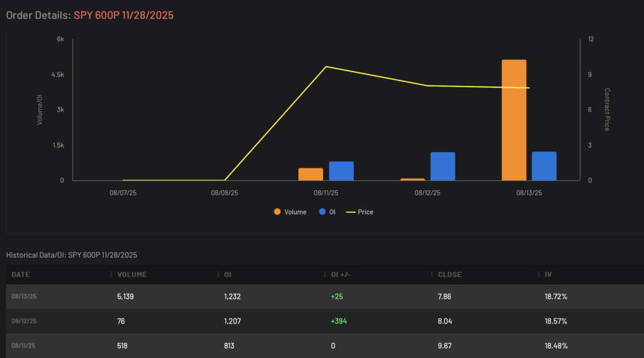Viewport: 644px width, 358px height.
Task: Select the 08/11/25 blue OI bar
Action: (341, 171)
